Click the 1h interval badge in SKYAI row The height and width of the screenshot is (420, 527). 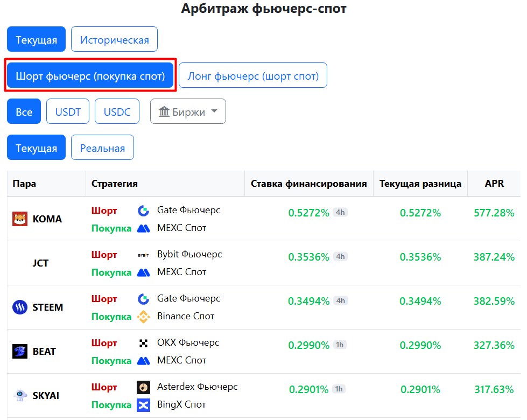(339, 389)
